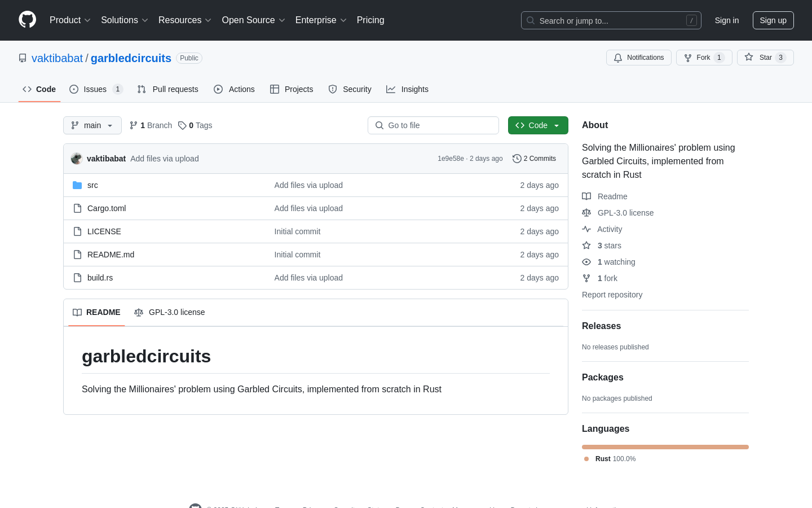Screen dimensions: 812x508
Task: Open the Pull requests tab
Action: (x=168, y=89)
